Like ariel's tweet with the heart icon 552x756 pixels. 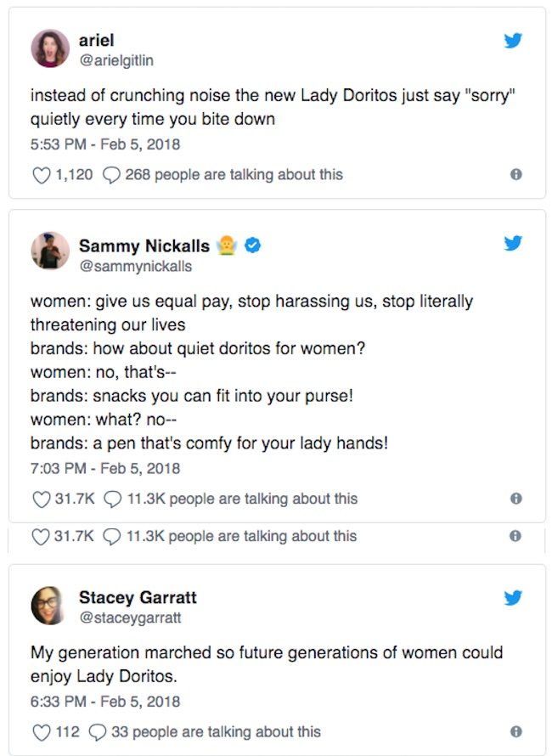[41, 175]
